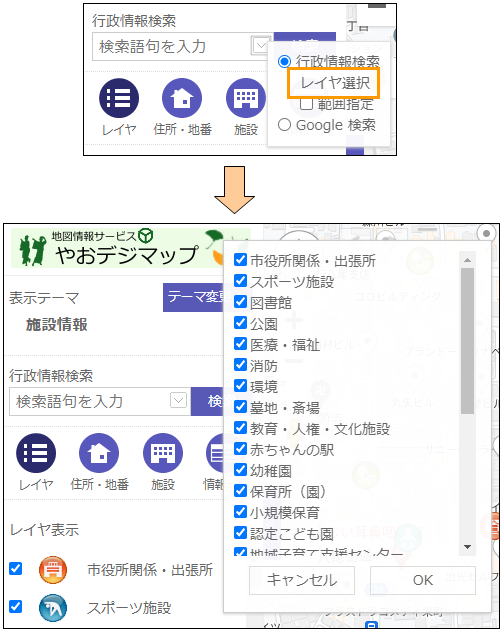Select the 施設 building icon in top panel
This screenshot has width=503, height=630.
245,98
